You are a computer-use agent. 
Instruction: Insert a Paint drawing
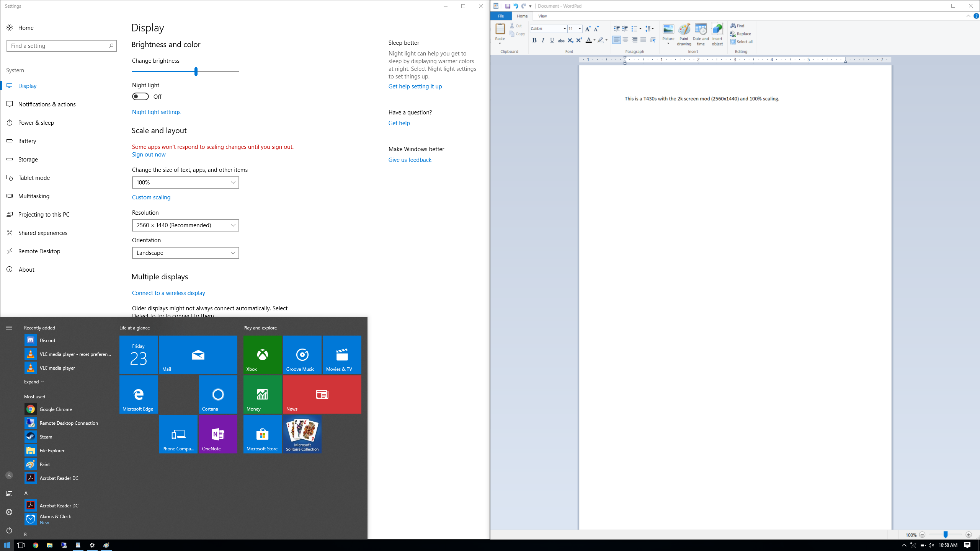(684, 34)
